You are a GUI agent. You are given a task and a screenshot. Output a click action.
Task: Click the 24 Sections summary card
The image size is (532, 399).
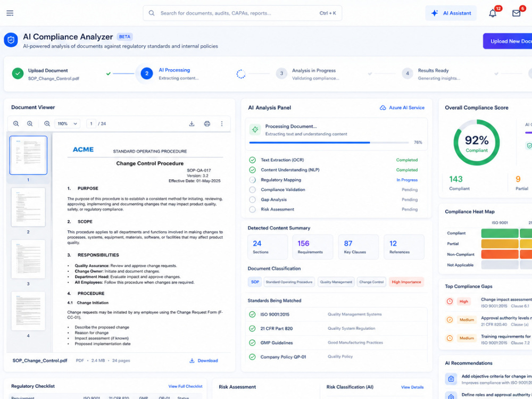click(268, 247)
